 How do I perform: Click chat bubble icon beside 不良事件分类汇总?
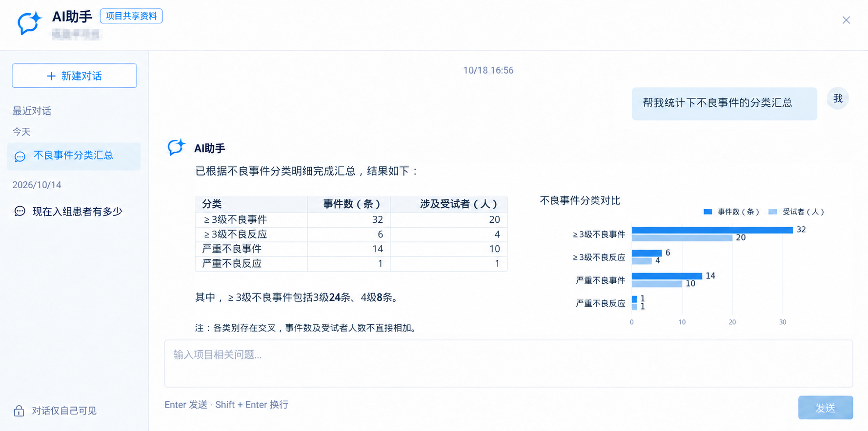pos(20,157)
